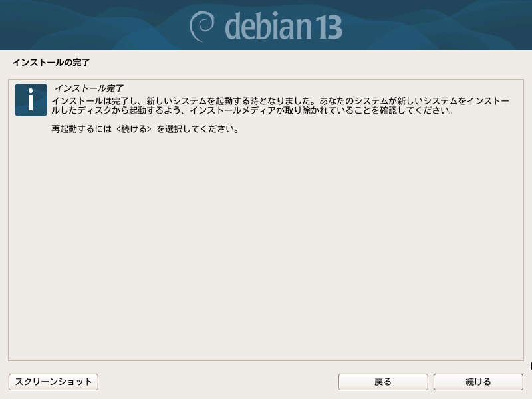Click the <続ける> text inside the message
The width and height of the screenshot is (532, 399).
134,129
